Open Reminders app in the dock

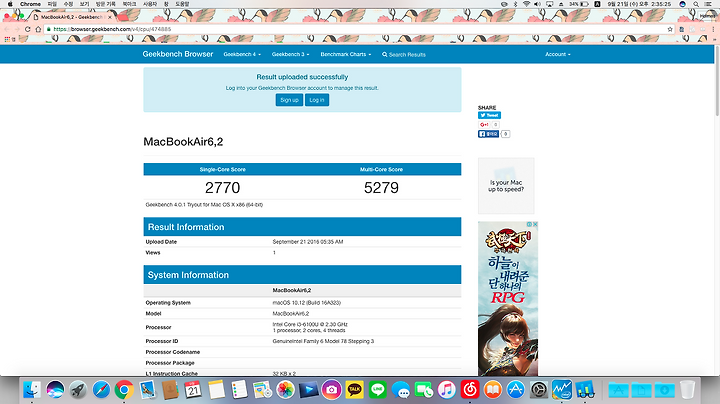coord(239,390)
